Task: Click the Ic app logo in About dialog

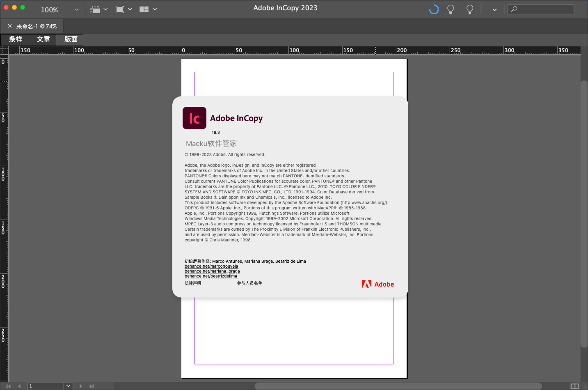Action: tap(194, 118)
